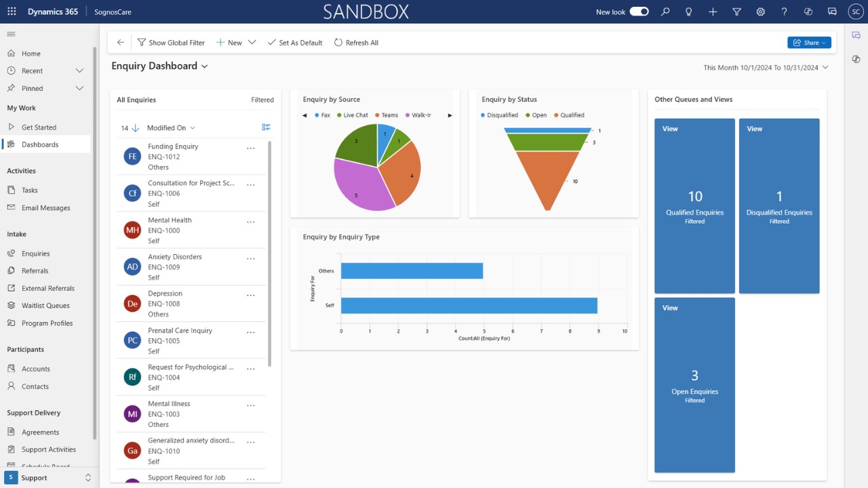Screen dimensions: 868x488
Task: Toggle Open legend in status chart
Action: 536,115
